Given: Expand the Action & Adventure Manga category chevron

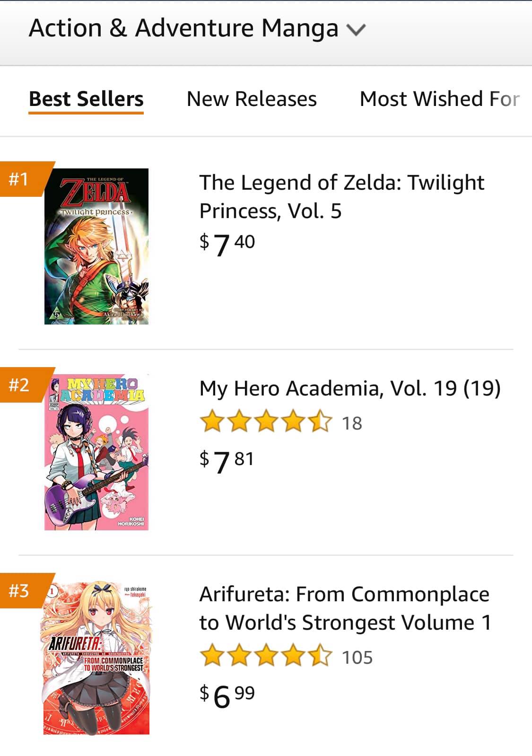Looking at the screenshot, I should 356,30.
